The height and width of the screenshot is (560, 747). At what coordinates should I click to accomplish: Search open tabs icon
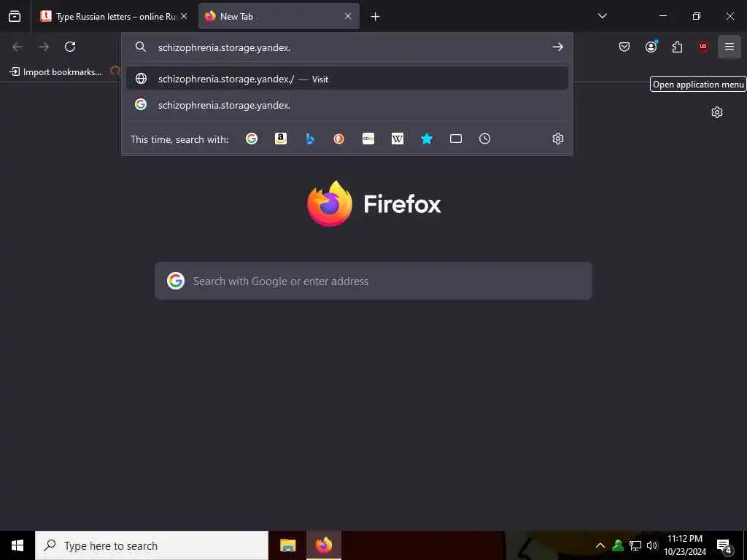pyautogui.click(x=456, y=139)
